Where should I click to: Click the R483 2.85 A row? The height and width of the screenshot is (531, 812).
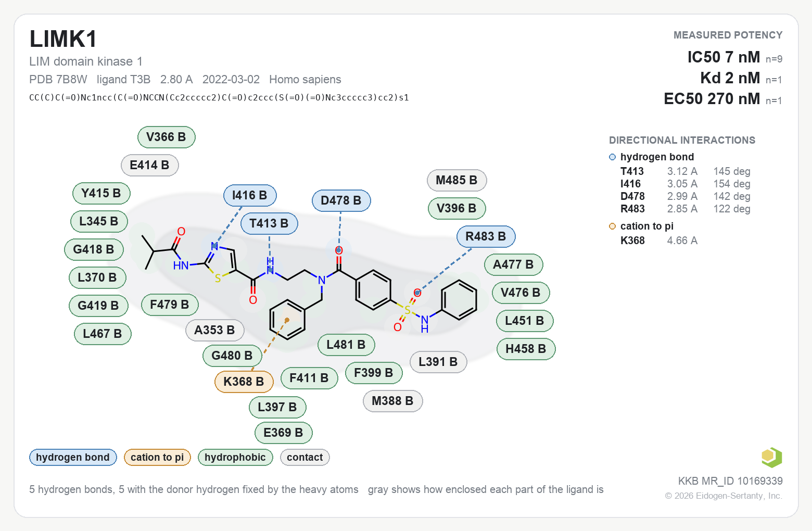click(686, 209)
